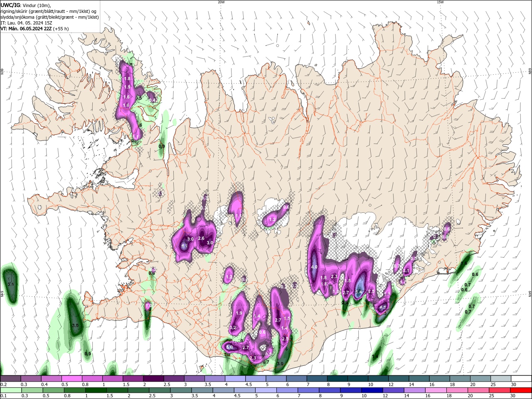Click the 'slydda/snjókoma (grátt/bleikt/grænt - mm/1klst)' line

click(49, 17)
